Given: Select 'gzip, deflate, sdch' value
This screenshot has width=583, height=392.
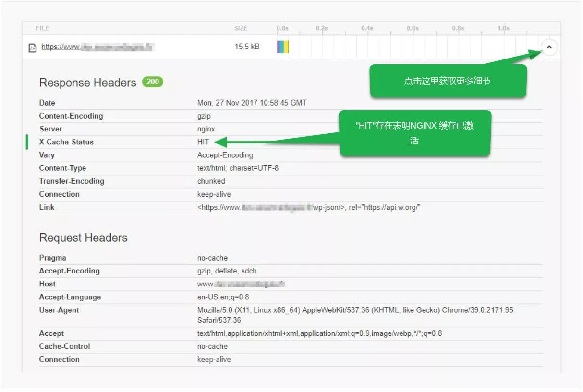Looking at the screenshot, I should point(227,271).
